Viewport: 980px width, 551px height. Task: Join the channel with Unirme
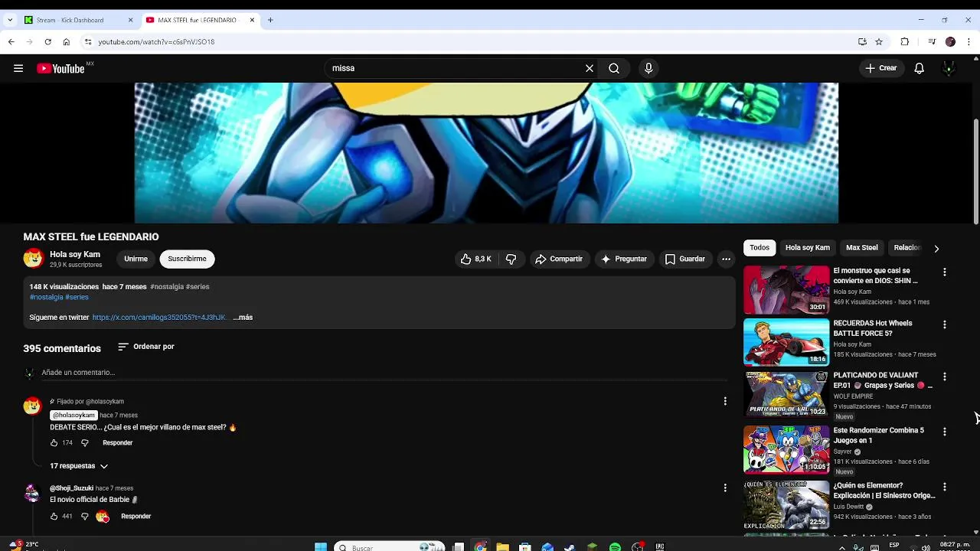pyautogui.click(x=136, y=259)
